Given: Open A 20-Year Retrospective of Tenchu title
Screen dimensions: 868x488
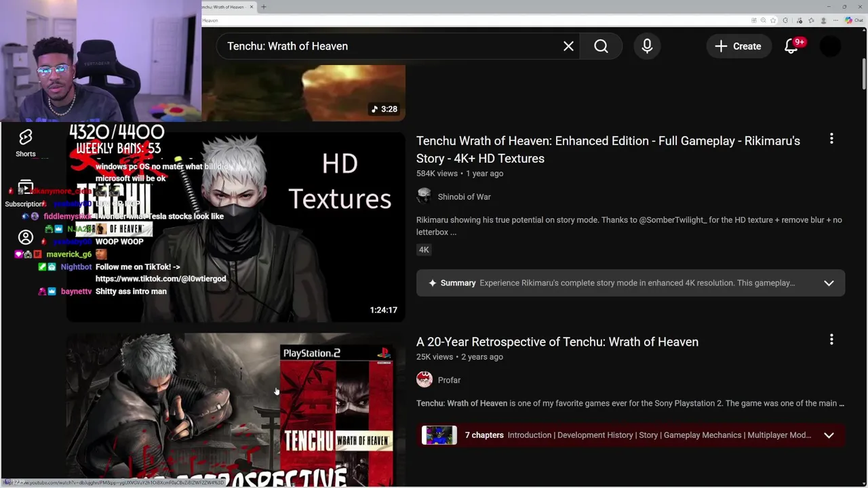Looking at the screenshot, I should [x=557, y=342].
